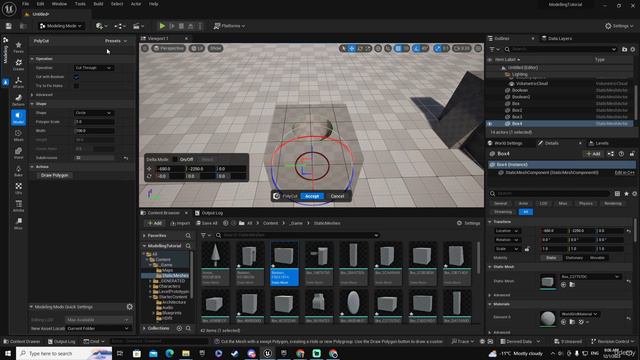The width and height of the screenshot is (640, 360).
Task: Open Outliner settings gear icon
Action: coord(633,49)
